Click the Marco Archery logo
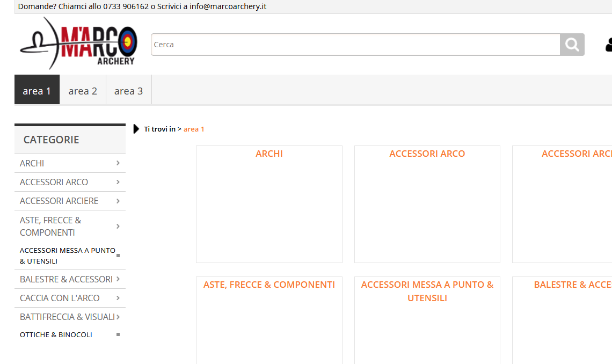Screen dimensions: 612x364 [x=78, y=43]
